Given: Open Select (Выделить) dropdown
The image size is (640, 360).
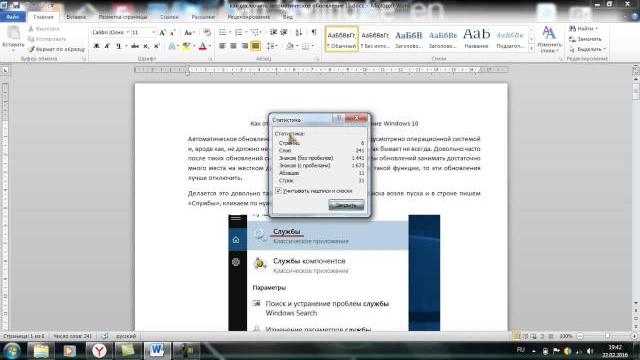Looking at the screenshot, I should click(x=587, y=49).
